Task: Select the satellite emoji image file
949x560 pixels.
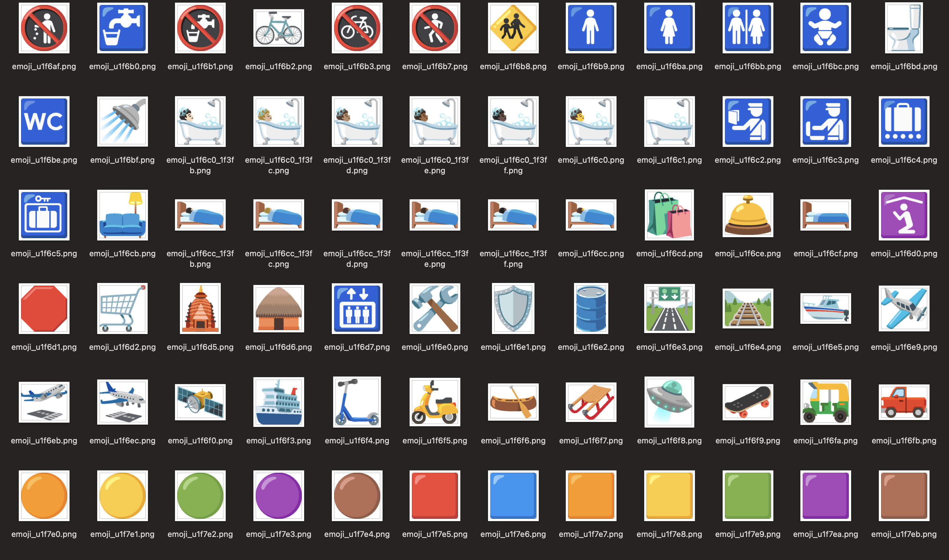Action: (x=200, y=402)
